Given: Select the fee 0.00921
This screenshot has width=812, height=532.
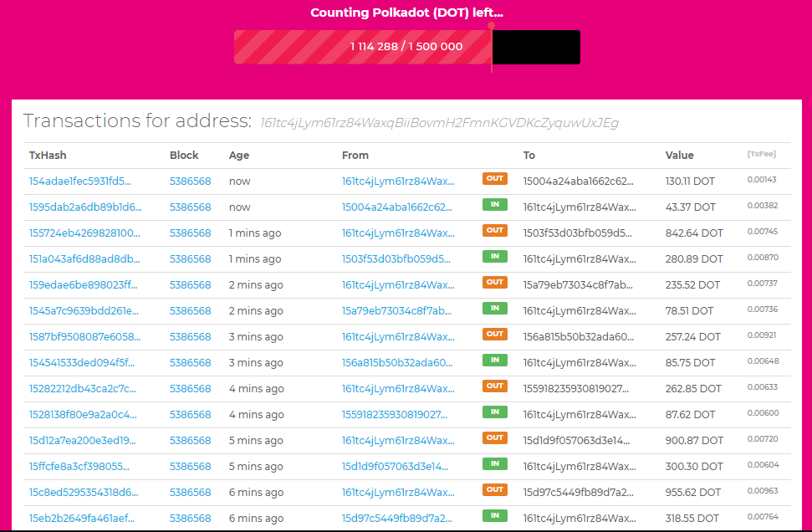Looking at the screenshot, I should [x=762, y=335].
